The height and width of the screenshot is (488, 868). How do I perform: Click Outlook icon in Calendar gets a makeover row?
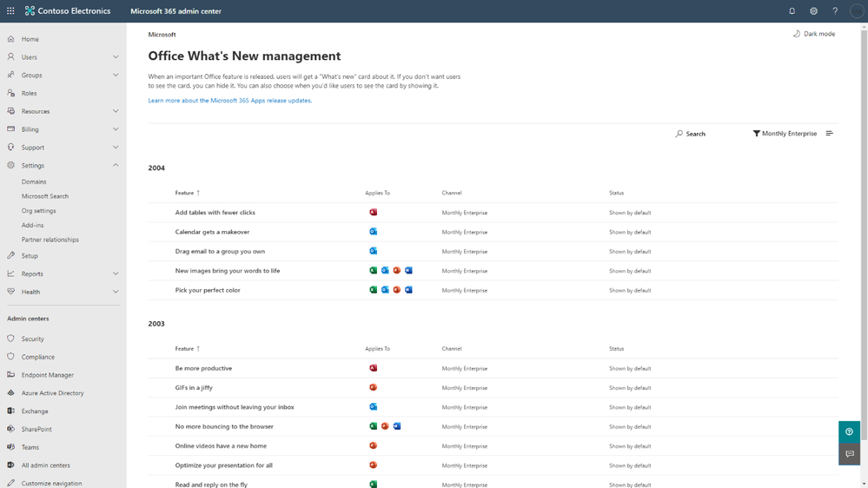pyautogui.click(x=373, y=232)
